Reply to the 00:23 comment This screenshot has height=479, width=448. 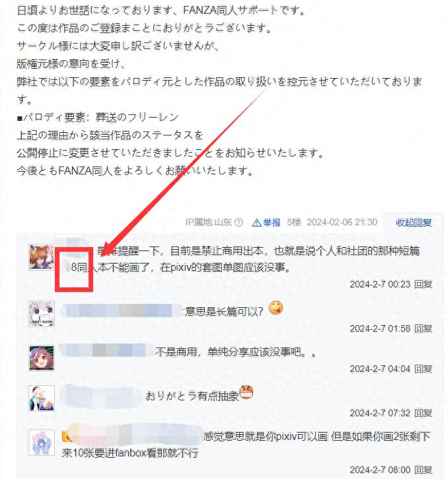pos(424,284)
